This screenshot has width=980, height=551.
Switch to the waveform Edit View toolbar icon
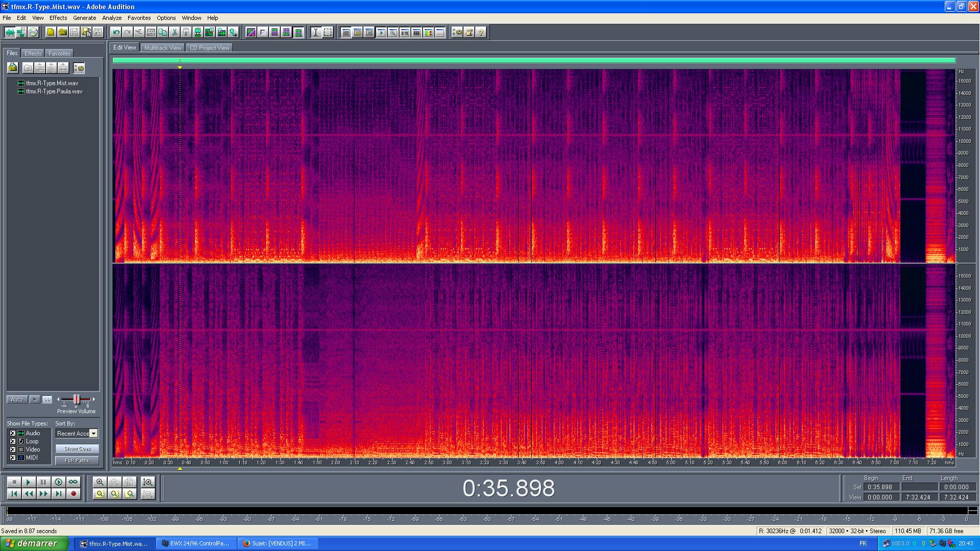pos(10,32)
